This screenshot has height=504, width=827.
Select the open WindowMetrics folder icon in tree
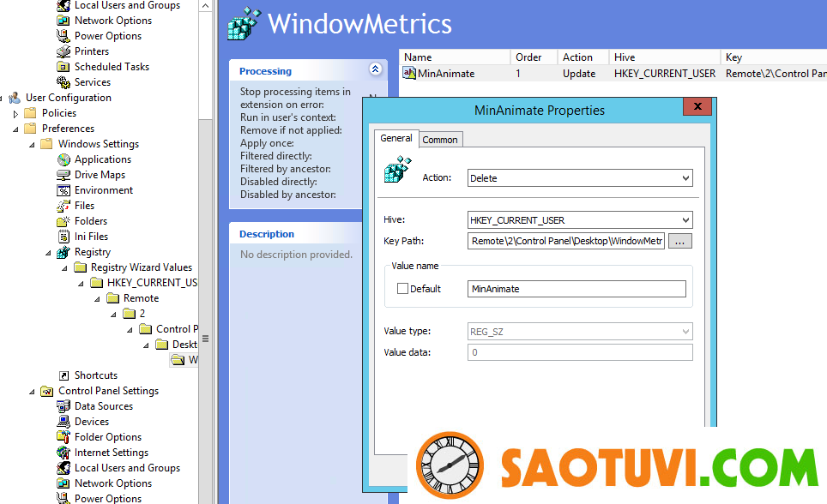click(x=178, y=360)
